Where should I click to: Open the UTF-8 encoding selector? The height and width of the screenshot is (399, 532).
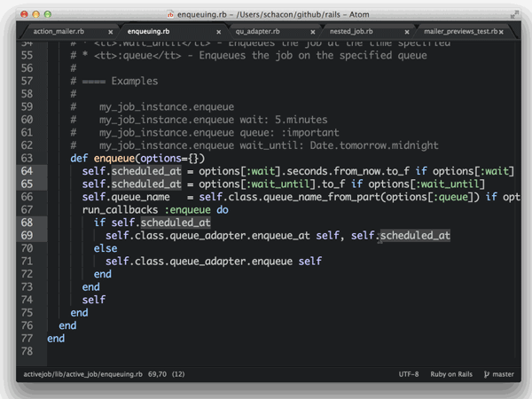click(409, 375)
